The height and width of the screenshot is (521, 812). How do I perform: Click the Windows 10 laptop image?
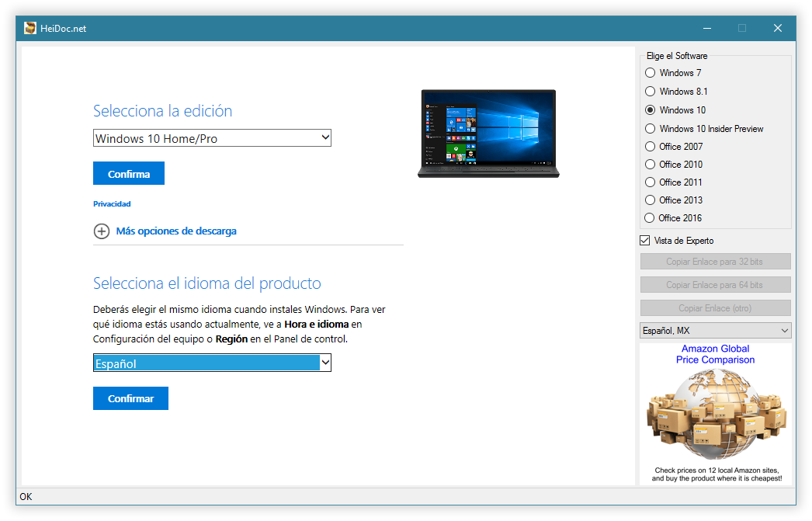pos(488,134)
